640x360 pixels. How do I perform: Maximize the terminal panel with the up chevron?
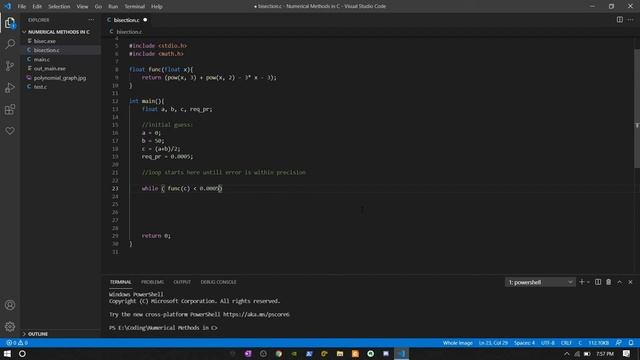point(620,282)
